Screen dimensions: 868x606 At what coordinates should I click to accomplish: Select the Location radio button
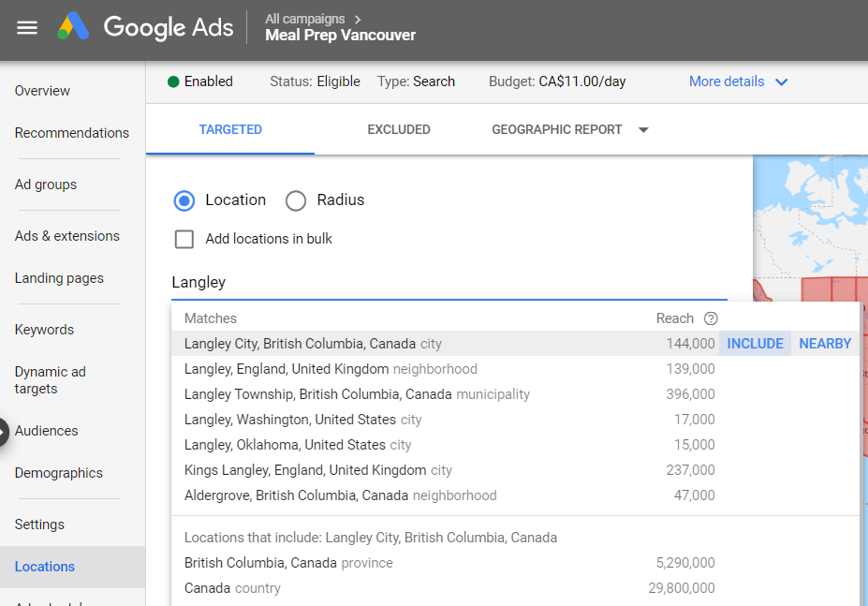point(184,200)
